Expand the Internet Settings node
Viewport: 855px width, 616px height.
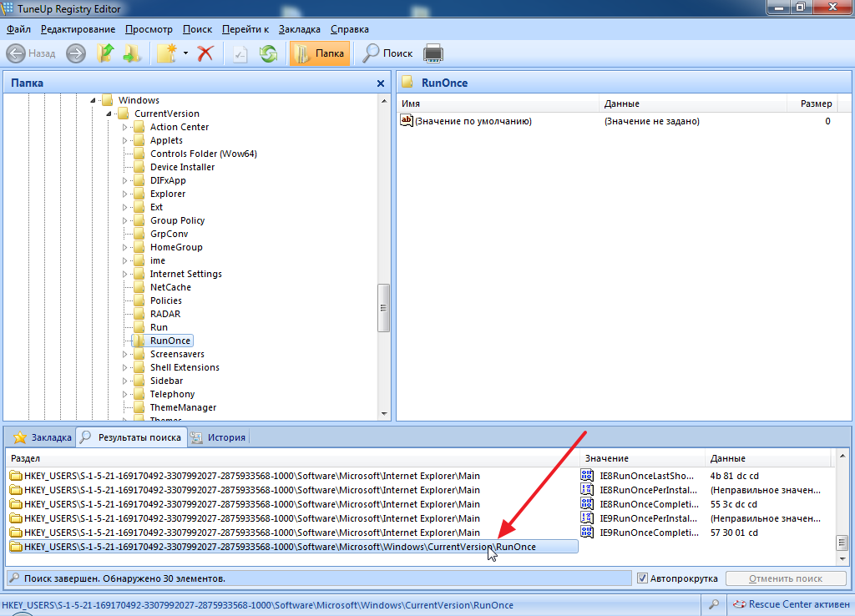125,275
